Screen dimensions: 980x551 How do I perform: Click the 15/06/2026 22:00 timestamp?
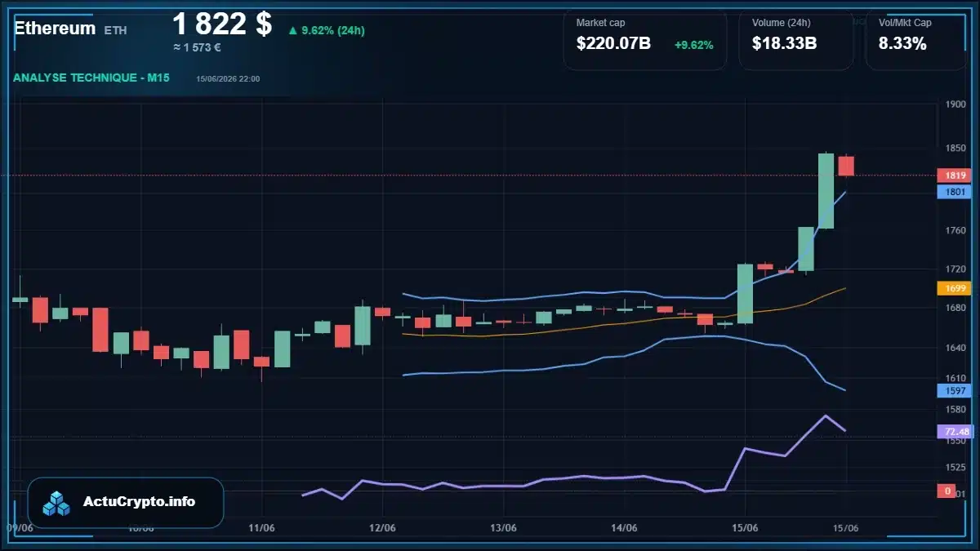tap(228, 78)
